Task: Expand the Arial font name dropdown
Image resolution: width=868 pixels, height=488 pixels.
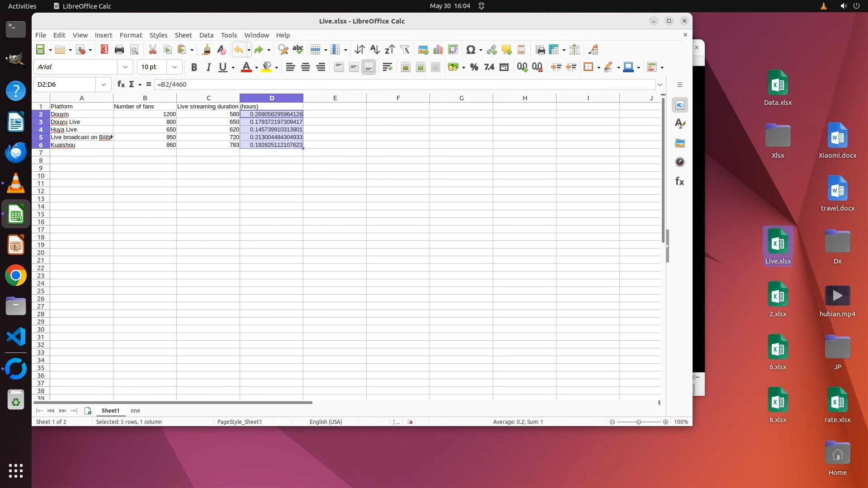Action: [125, 67]
